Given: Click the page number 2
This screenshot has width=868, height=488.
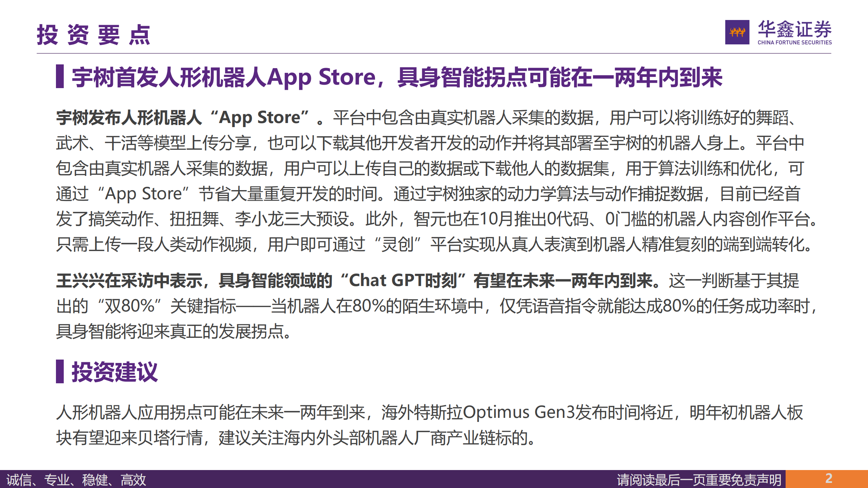Looking at the screenshot, I should tap(829, 479).
